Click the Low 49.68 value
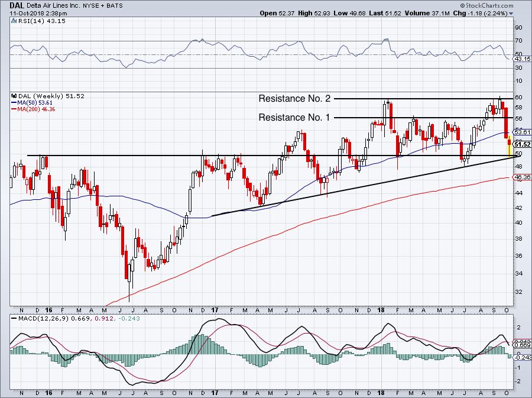This screenshot has width=532, height=398. 349,13
